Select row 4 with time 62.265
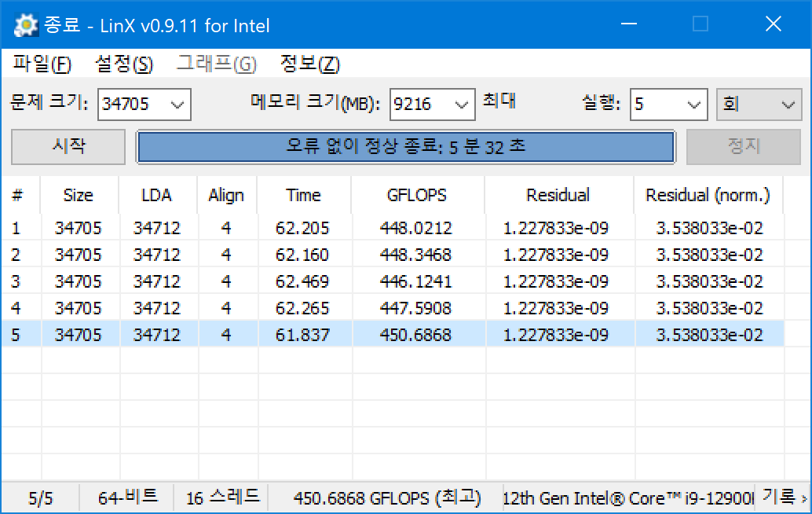The image size is (812, 514). [x=393, y=308]
